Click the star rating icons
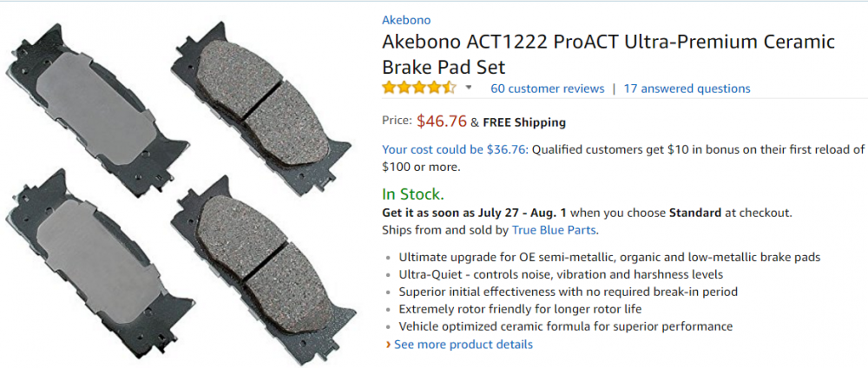Screen dimensions: 868x368 click(x=418, y=88)
